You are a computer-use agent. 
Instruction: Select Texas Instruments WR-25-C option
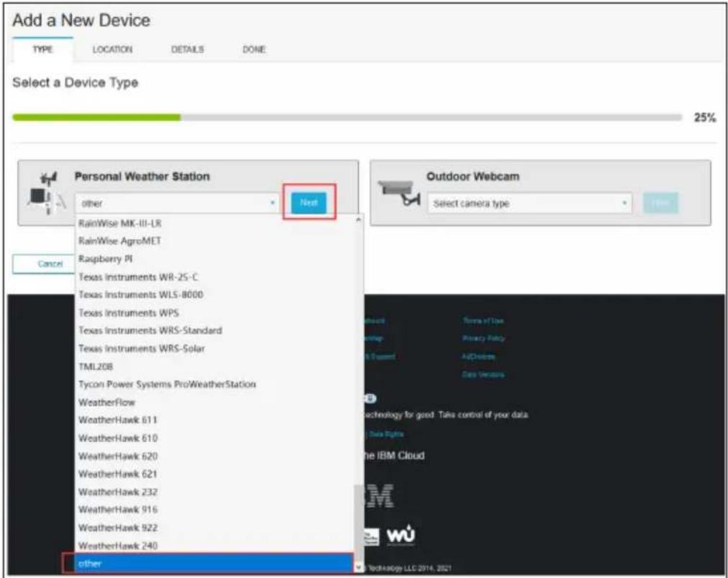click(215, 277)
